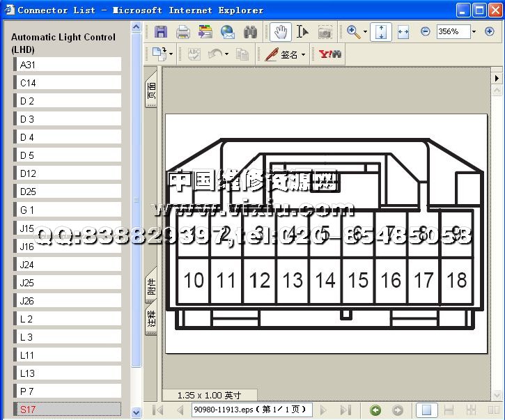This screenshot has width=505, height=420.
Task: Choose connector D25 from the list
Action: (x=68, y=192)
